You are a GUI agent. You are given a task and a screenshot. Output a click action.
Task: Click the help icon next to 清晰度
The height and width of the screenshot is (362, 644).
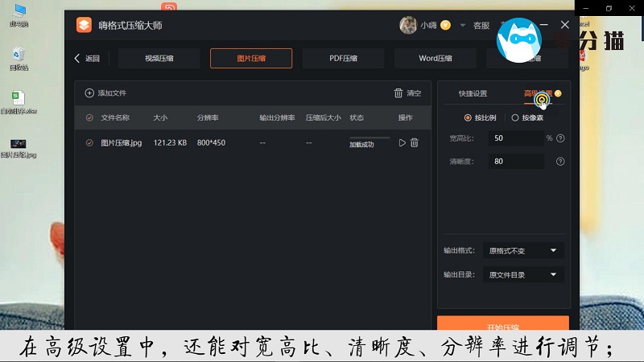(560, 162)
